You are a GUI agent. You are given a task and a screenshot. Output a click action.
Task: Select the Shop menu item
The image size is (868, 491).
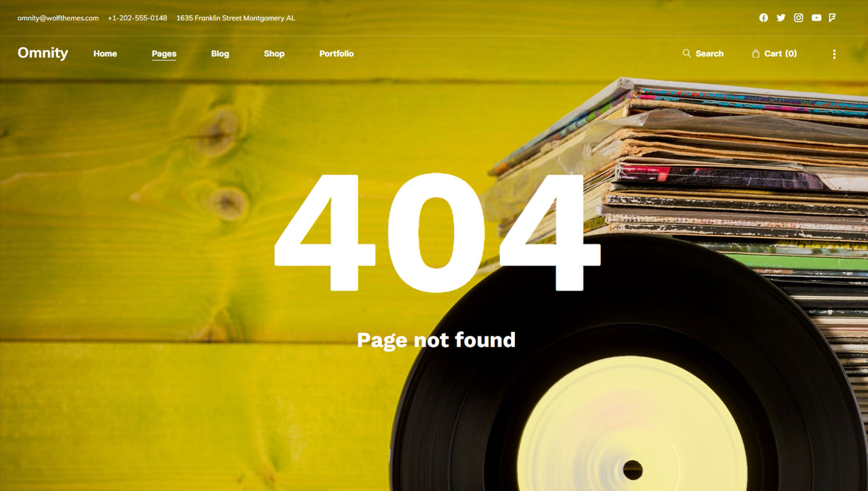point(274,53)
